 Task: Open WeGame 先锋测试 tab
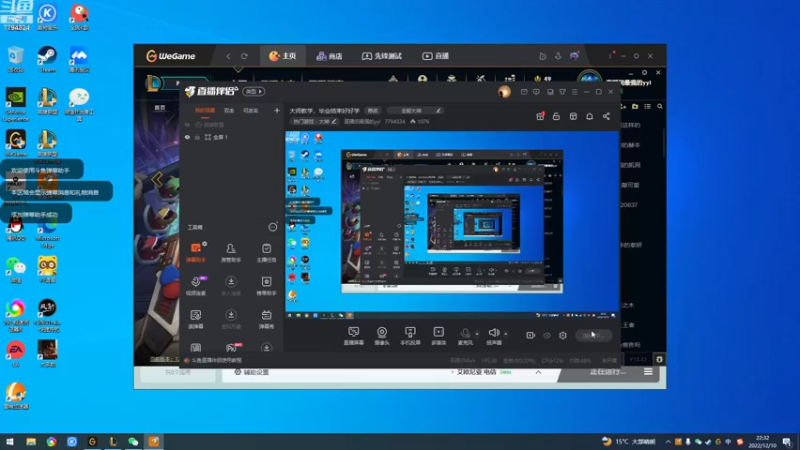pyautogui.click(x=382, y=56)
